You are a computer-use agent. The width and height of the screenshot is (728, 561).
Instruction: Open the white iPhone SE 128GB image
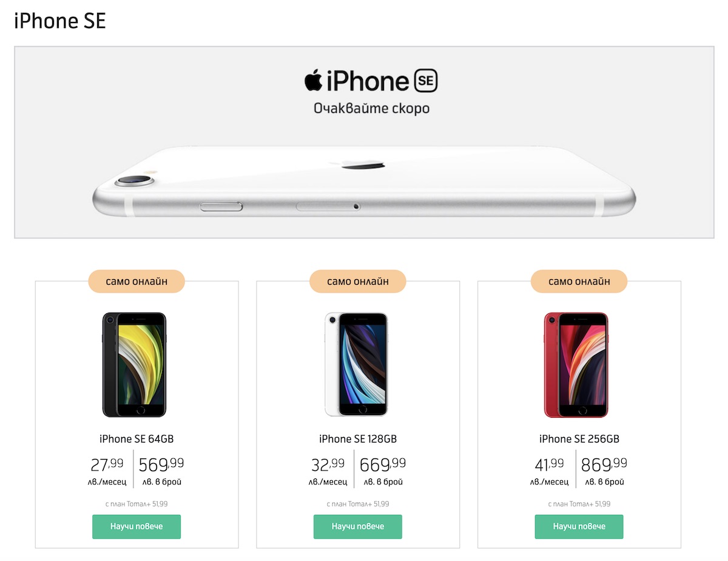tap(356, 365)
